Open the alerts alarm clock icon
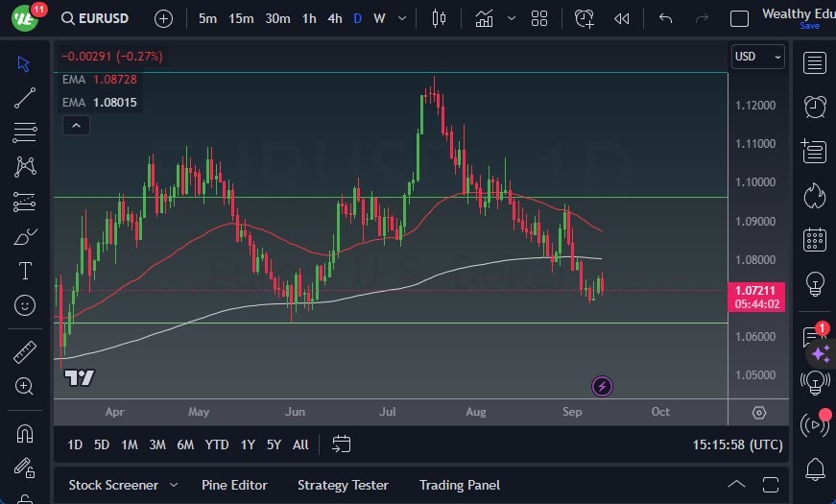 point(815,107)
